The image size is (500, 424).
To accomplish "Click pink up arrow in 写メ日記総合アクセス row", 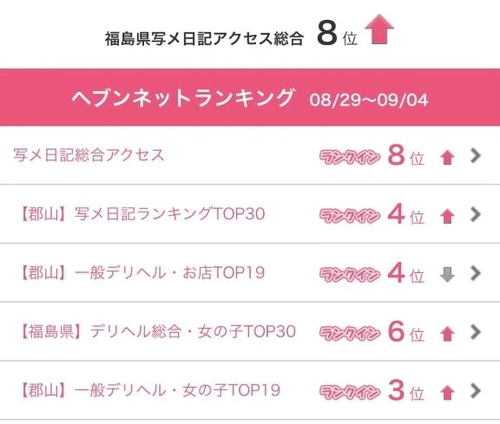I will click(447, 158).
